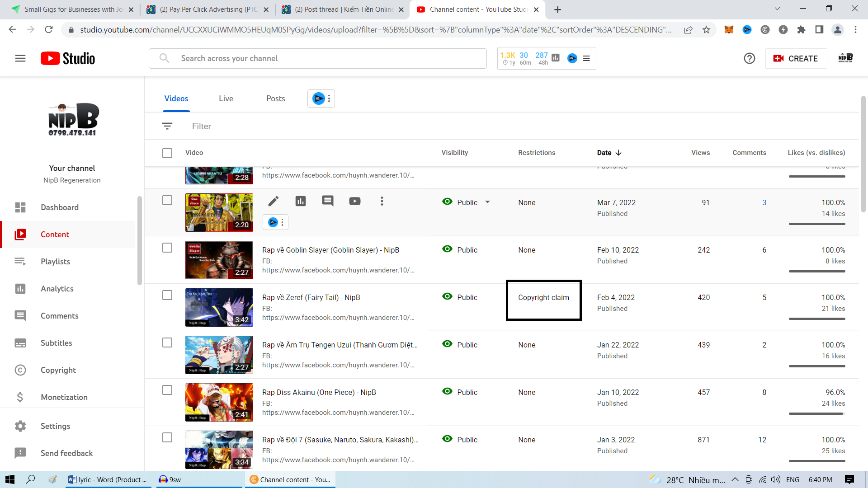868x488 pixels.
Task: Click visibility eye of Zeref video
Action: 447,296
